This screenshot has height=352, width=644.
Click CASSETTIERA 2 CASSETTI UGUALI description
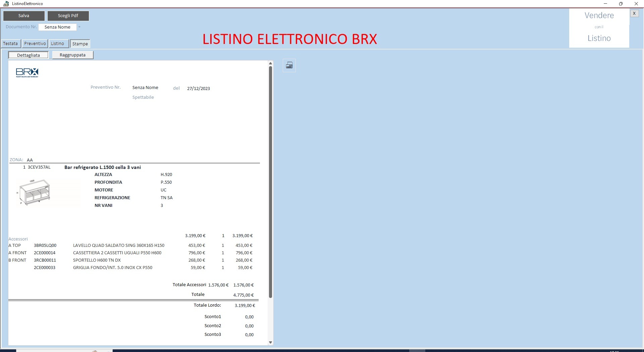[117, 253]
